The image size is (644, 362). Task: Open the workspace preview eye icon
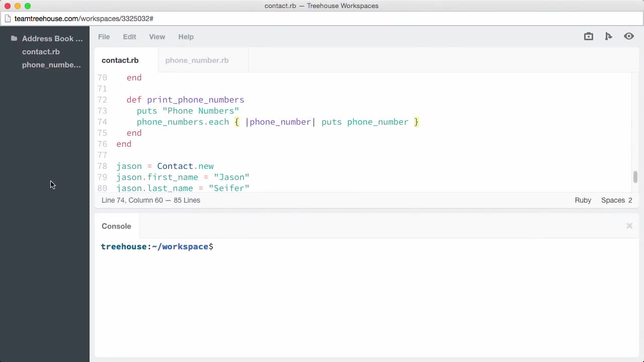[628, 36]
